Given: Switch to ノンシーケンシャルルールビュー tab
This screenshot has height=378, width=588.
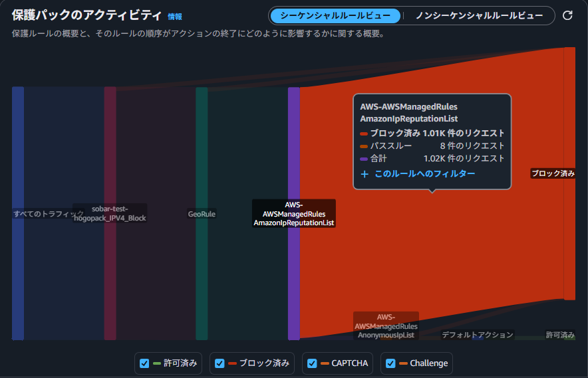Looking at the screenshot, I should point(480,16).
